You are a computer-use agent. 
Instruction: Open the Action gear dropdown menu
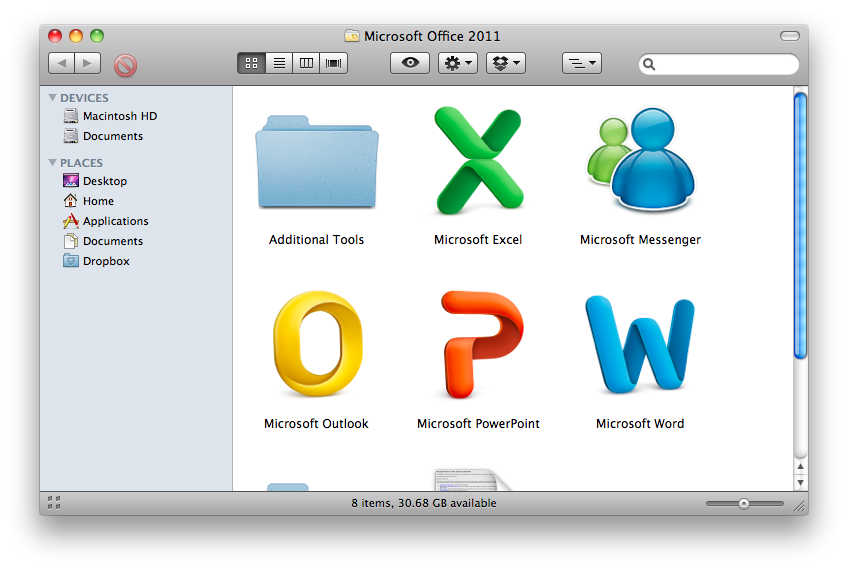tap(458, 63)
